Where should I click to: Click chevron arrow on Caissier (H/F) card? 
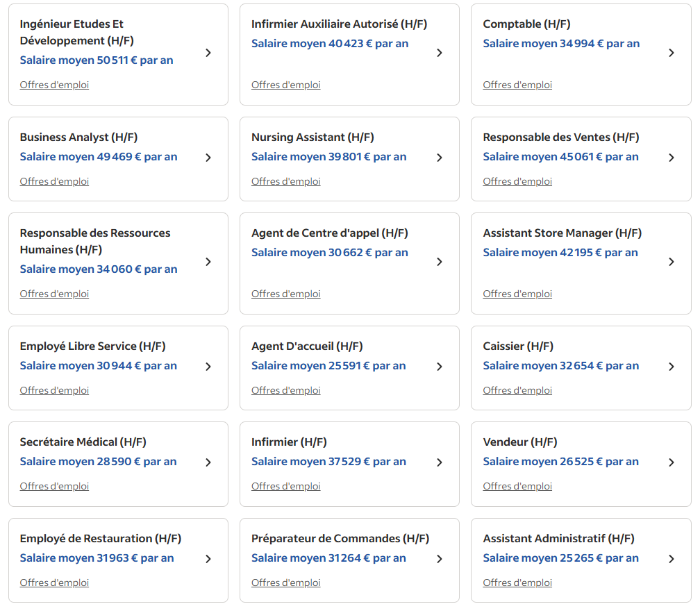pos(672,367)
